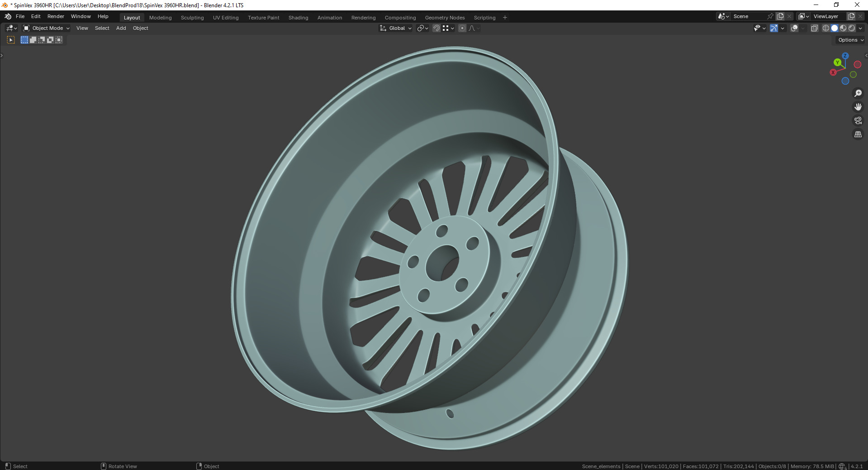Switch to the Modeling workspace tab

click(x=161, y=18)
